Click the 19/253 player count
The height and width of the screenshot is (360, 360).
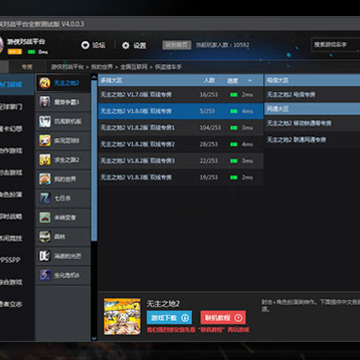pyautogui.click(x=209, y=177)
